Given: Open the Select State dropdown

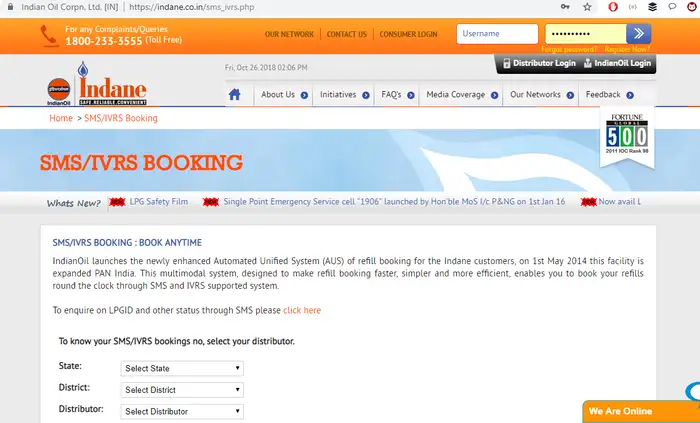Looking at the screenshot, I should click(x=182, y=368).
